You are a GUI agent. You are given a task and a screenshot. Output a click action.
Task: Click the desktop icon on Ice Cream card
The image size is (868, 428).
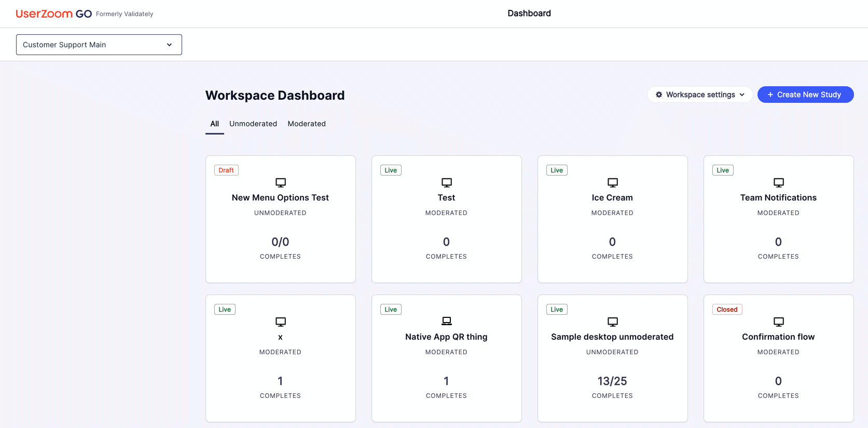(x=613, y=182)
